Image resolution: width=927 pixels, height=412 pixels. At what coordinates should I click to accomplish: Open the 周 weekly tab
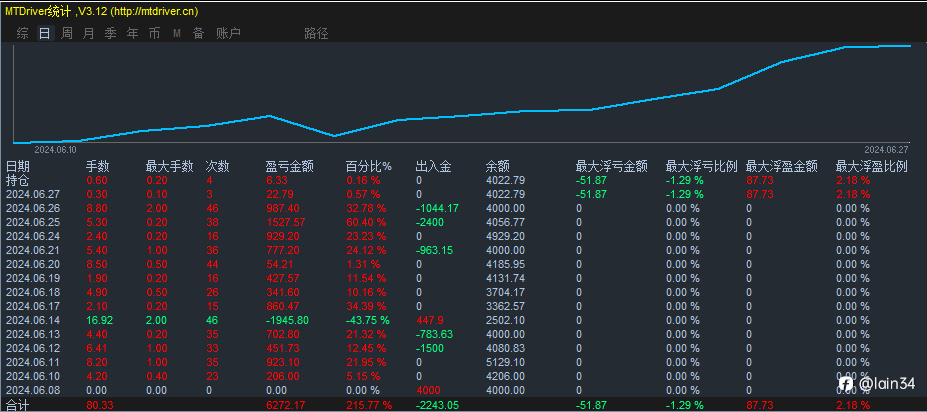coord(67,34)
